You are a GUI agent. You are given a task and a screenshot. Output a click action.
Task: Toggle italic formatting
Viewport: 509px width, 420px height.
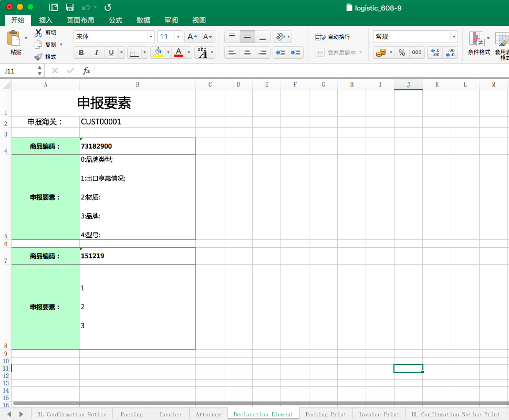pos(96,52)
